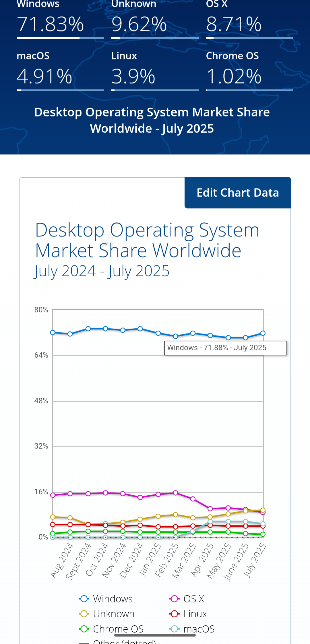The image size is (310, 644).
Task: Click the Windows legend marker icon
Action: [84, 599]
